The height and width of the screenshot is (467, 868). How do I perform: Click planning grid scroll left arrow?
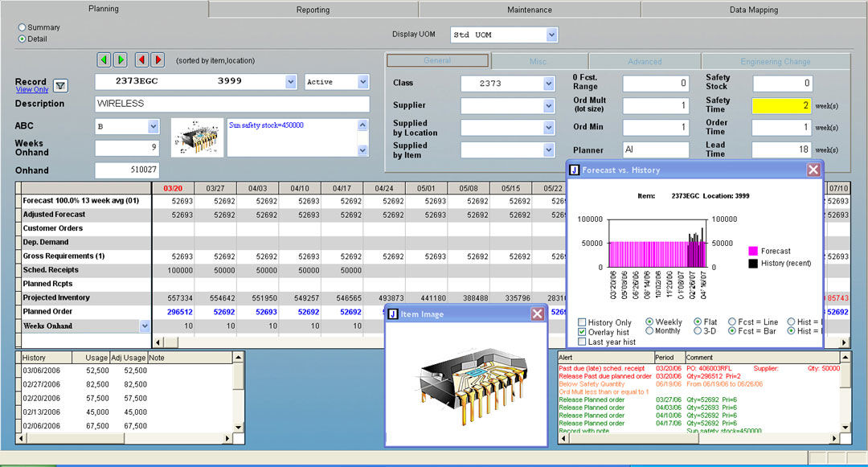pos(158,342)
